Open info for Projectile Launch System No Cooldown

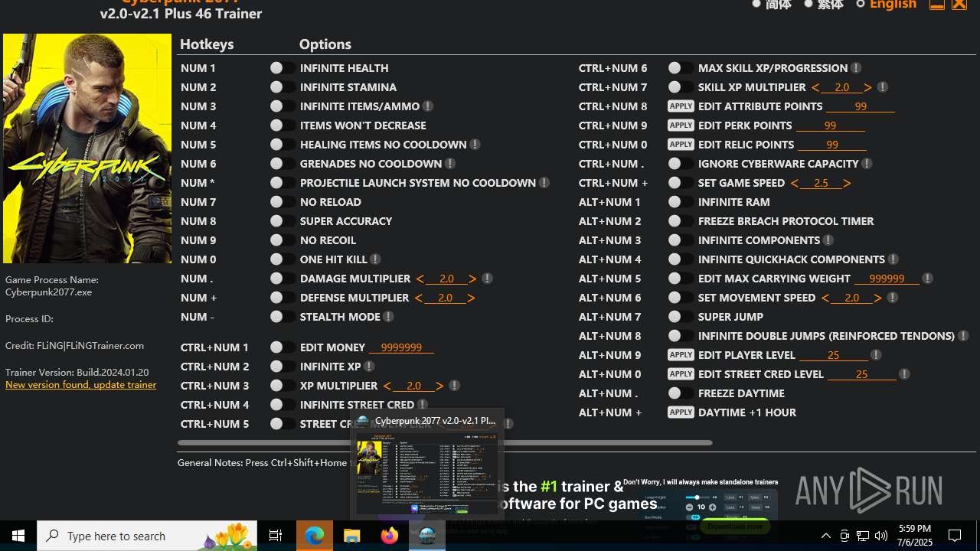[544, 183]
